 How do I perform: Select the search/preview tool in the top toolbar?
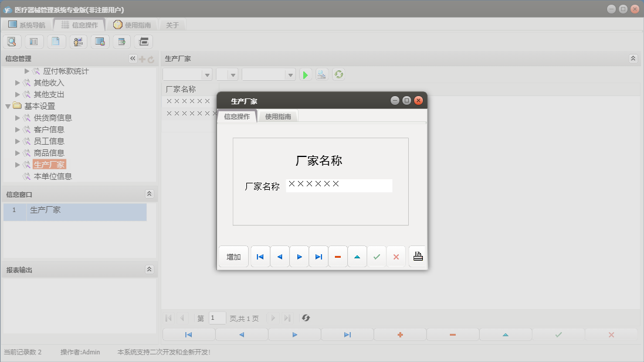[x=12, y=41]
